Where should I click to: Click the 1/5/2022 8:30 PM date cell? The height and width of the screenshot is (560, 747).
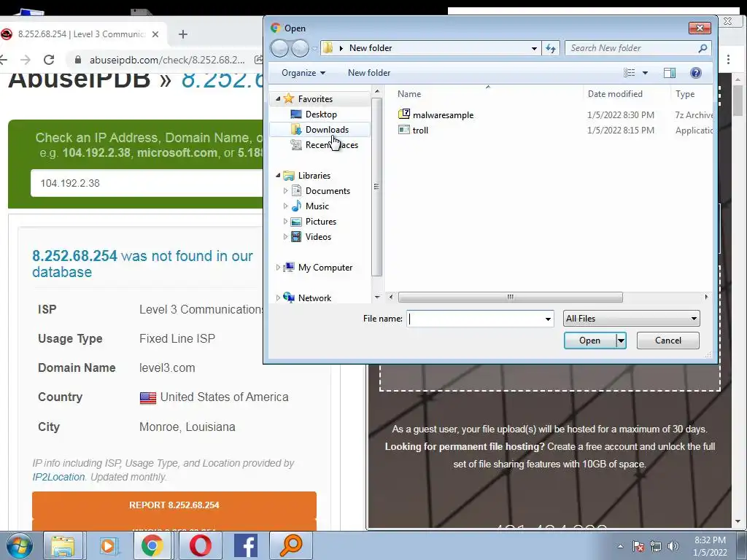coord(620,114)
